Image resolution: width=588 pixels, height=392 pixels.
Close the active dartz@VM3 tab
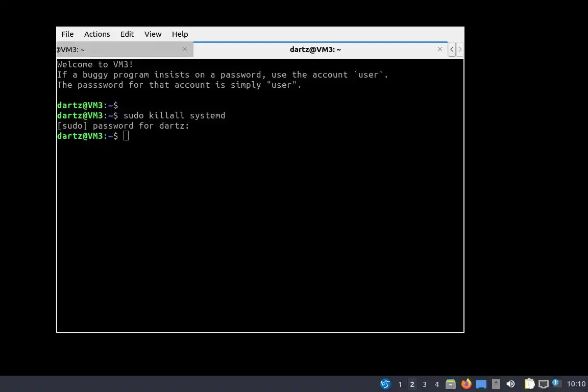440,49
